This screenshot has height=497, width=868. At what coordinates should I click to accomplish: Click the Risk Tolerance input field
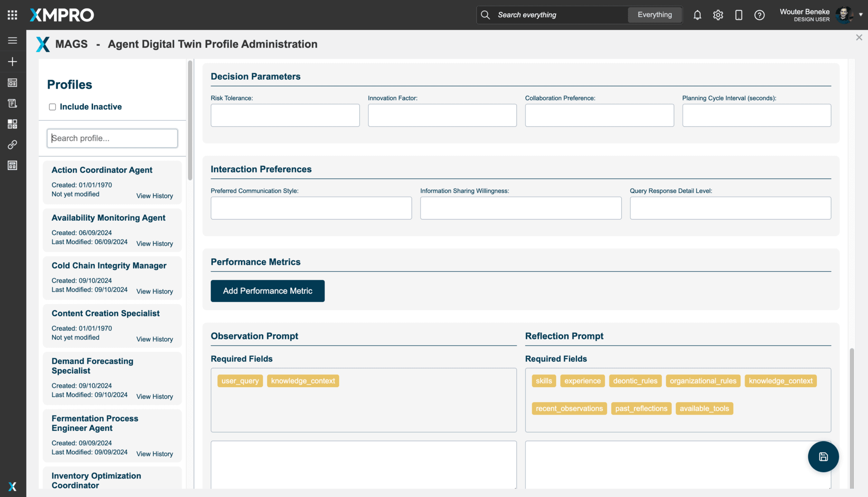tap(285, 115)
